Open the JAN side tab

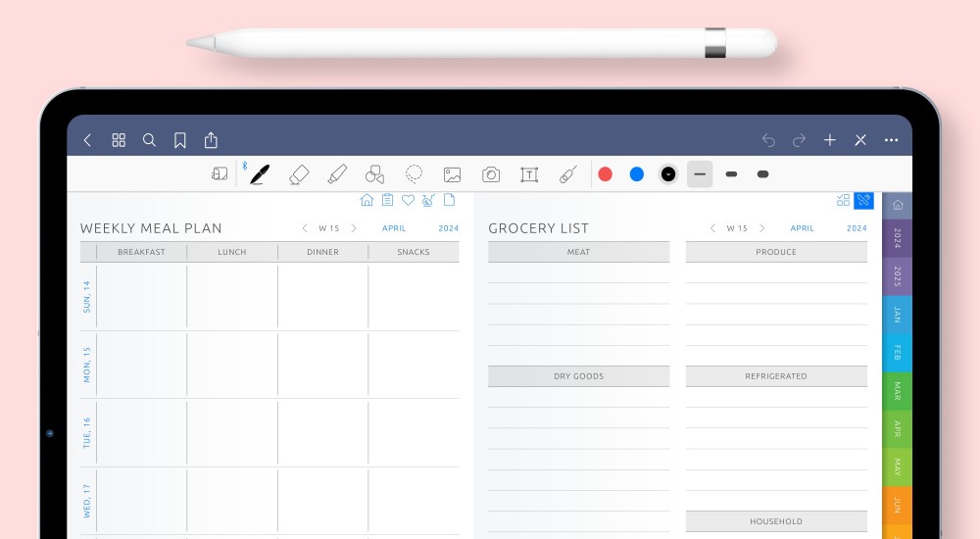click(x=898, y=315)
